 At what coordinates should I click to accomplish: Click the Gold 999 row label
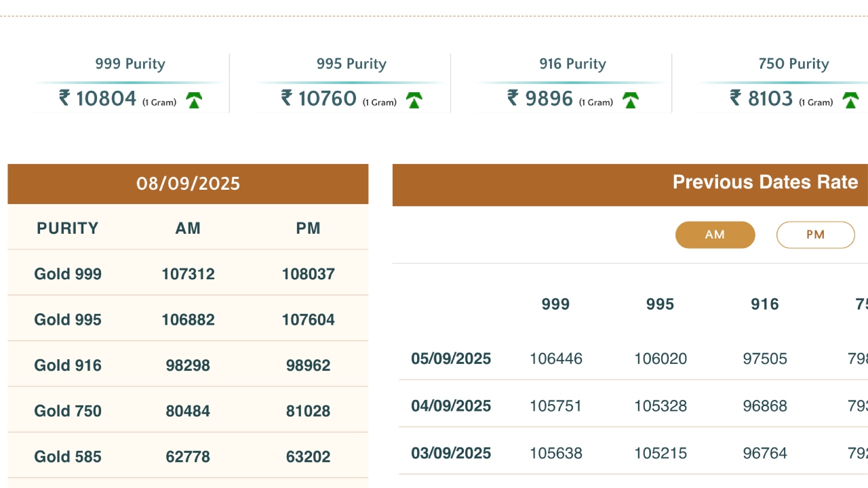[68, 274]
